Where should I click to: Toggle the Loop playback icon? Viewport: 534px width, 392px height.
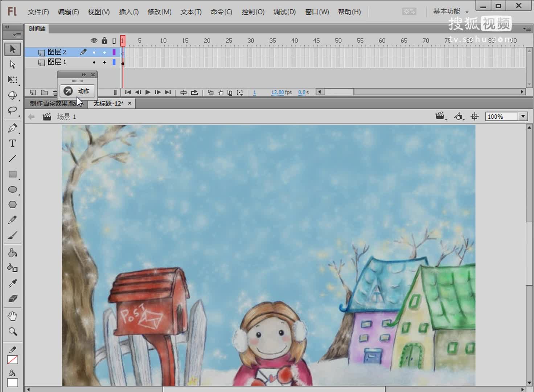coord(194,93)
